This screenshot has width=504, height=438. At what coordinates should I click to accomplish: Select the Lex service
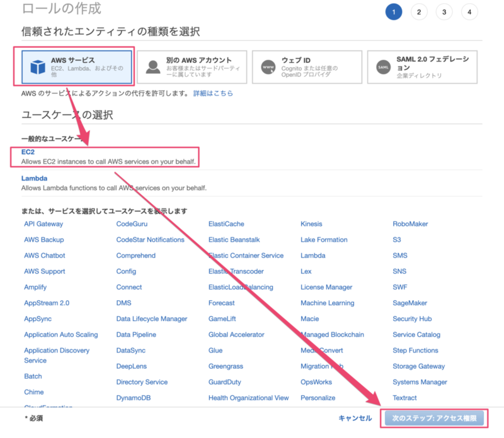coord(306,271)
